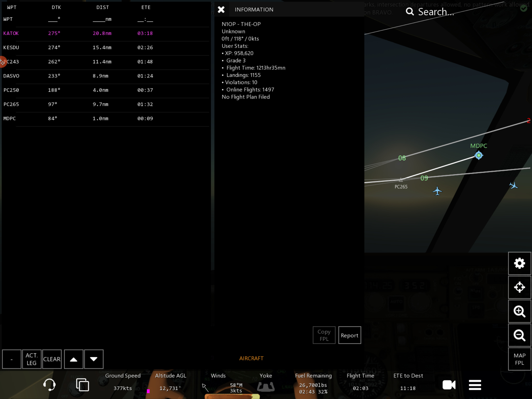This screenshot has height=399, width=532.
Task: Open ATC headset communications icon
Action: (x=49, y=385)
